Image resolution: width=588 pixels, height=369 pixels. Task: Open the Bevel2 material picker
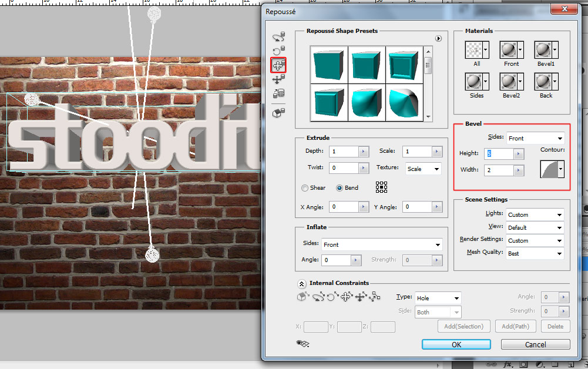tap(512, 81)
